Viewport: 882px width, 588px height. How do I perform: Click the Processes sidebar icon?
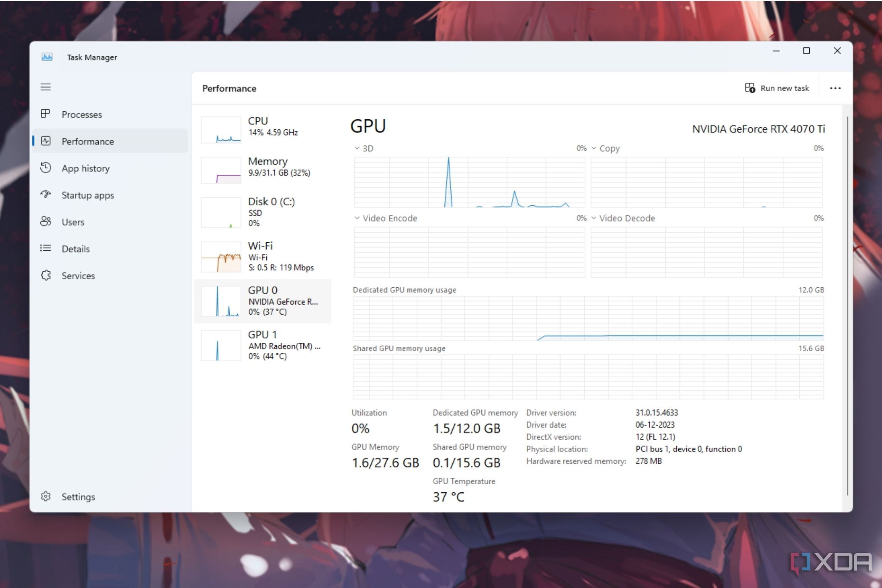pos(45,113)
